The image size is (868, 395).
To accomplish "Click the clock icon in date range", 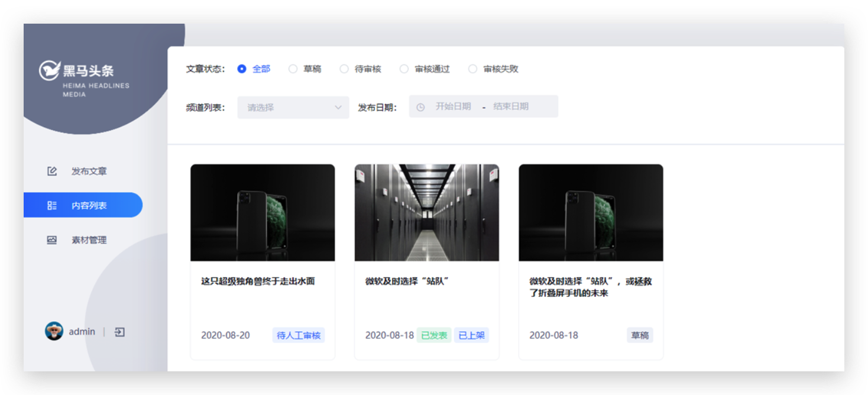I will coord(420,107).
